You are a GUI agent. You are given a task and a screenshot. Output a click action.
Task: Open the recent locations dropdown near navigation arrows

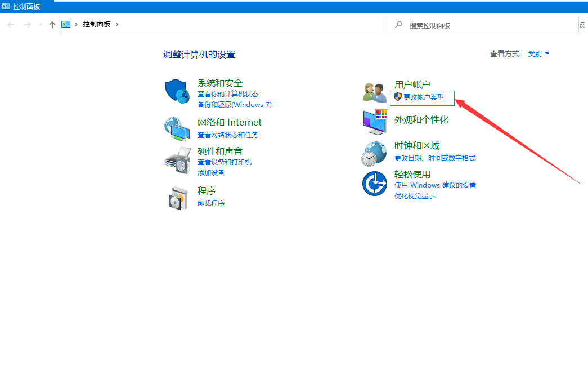point(40,24)
